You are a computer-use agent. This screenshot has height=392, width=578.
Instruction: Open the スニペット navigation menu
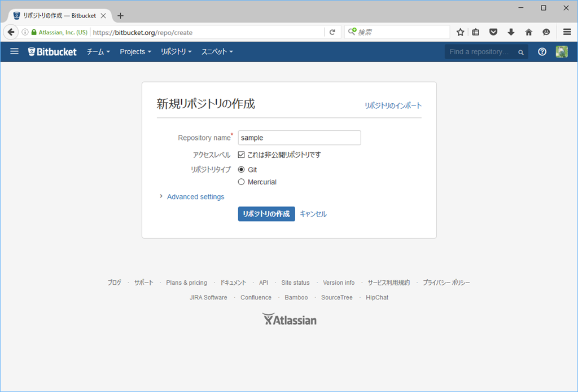pyautogui.click(x=217, y=52)
